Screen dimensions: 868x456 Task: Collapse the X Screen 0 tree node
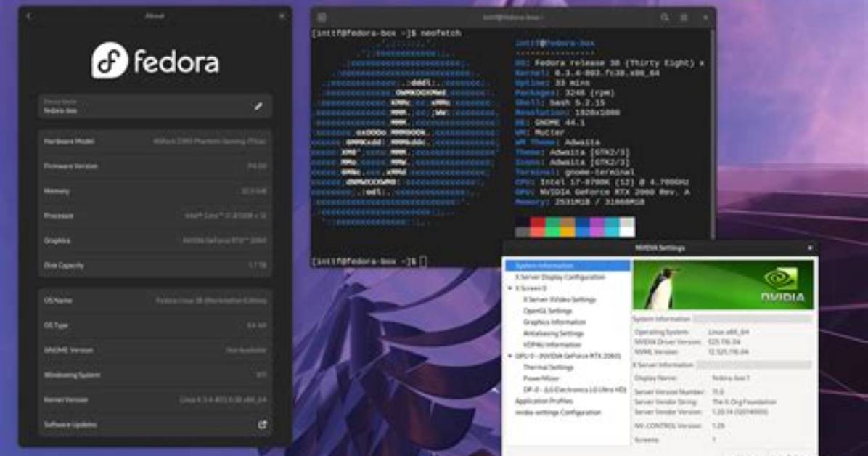click(509, 288)
